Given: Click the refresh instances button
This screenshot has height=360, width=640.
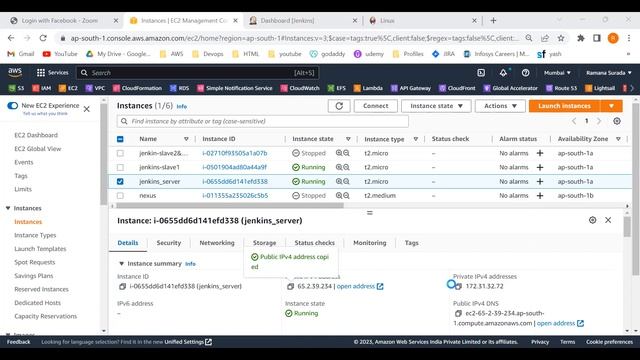Looking at the screenshot, I should [x=339, y=106].
